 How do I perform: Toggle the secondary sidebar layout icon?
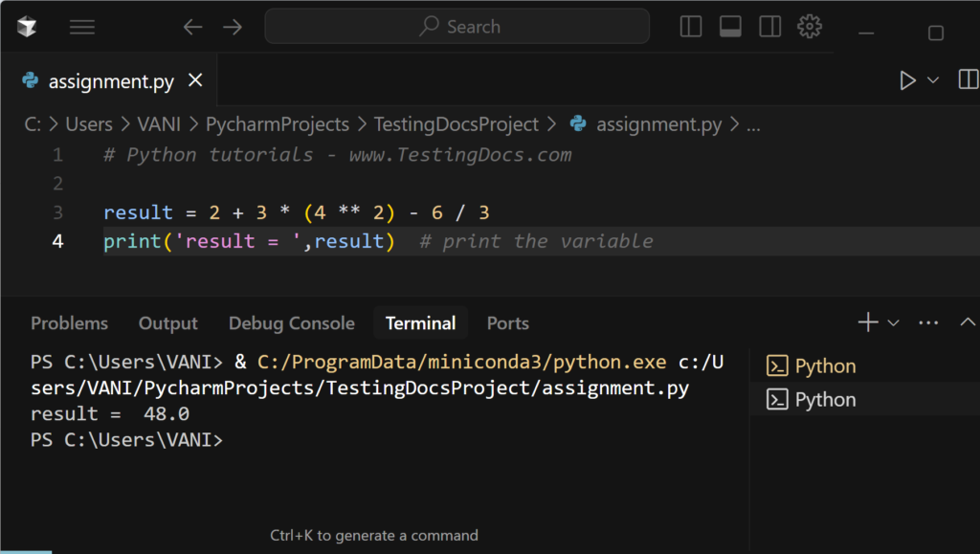pos(769,26)
